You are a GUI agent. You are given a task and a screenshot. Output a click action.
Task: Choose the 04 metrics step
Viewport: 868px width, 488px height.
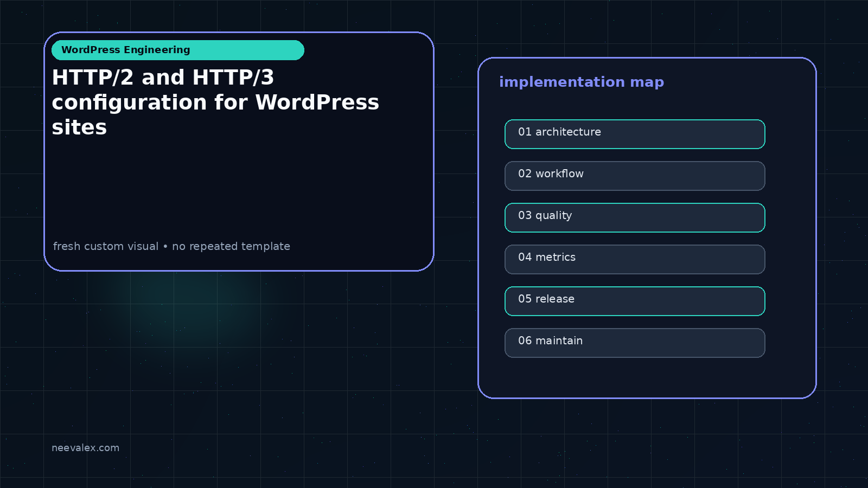click(635, 259)
